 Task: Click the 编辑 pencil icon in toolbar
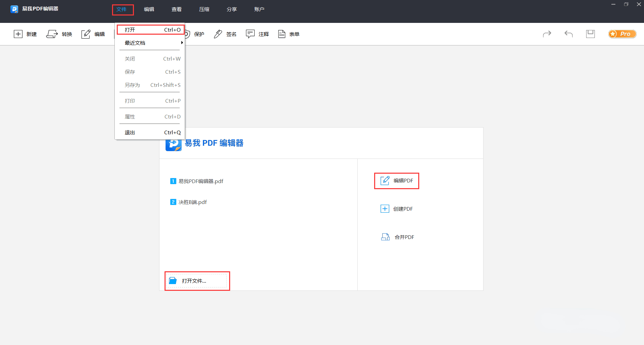click(86, 34)
